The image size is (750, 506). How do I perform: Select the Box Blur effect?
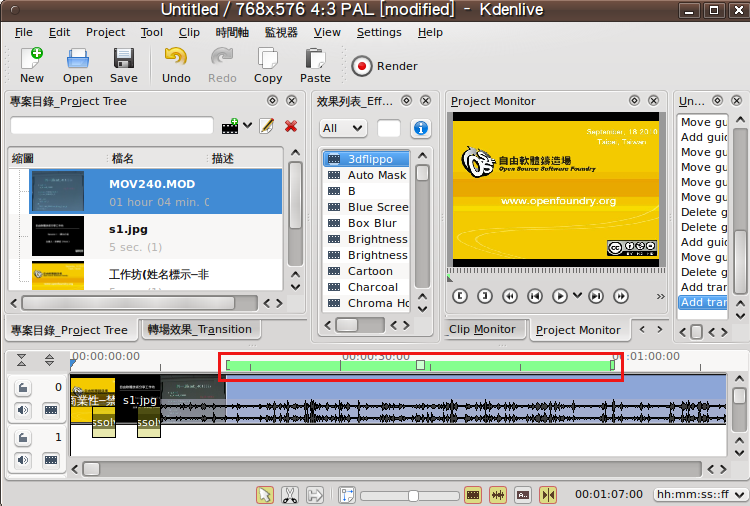(366, 223)
